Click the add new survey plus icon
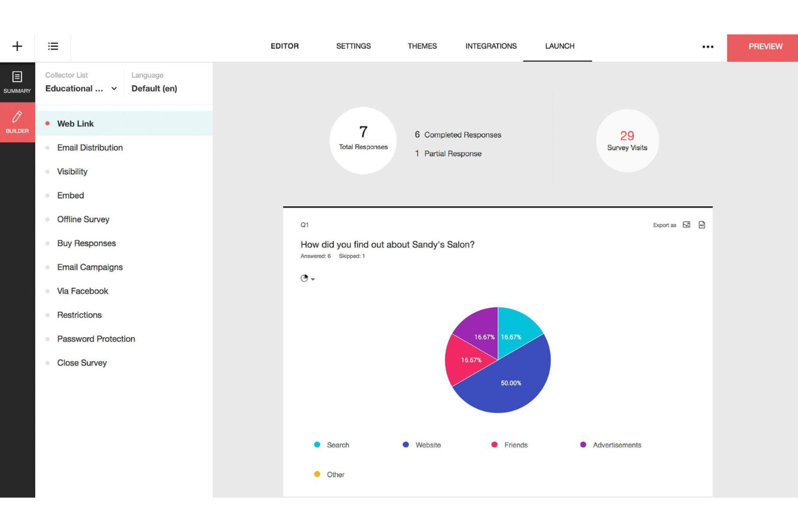The image size is (798, 532). click(17, 46)
